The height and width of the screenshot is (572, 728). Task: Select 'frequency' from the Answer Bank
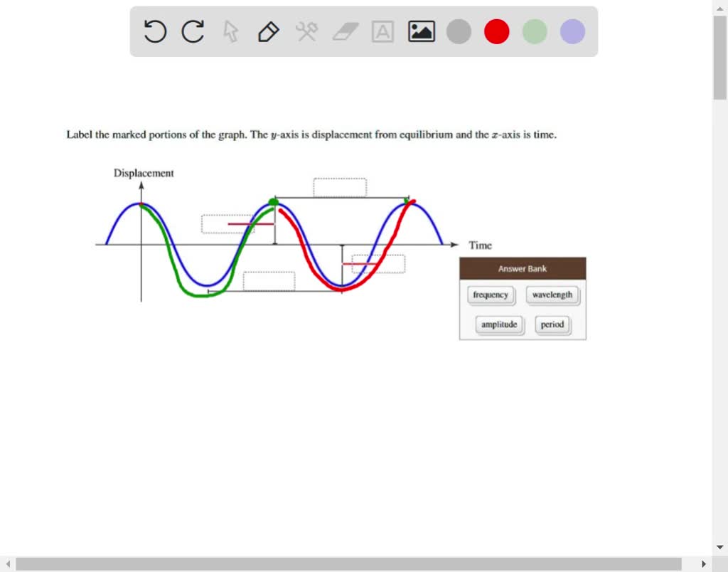[x=491, y=295]
